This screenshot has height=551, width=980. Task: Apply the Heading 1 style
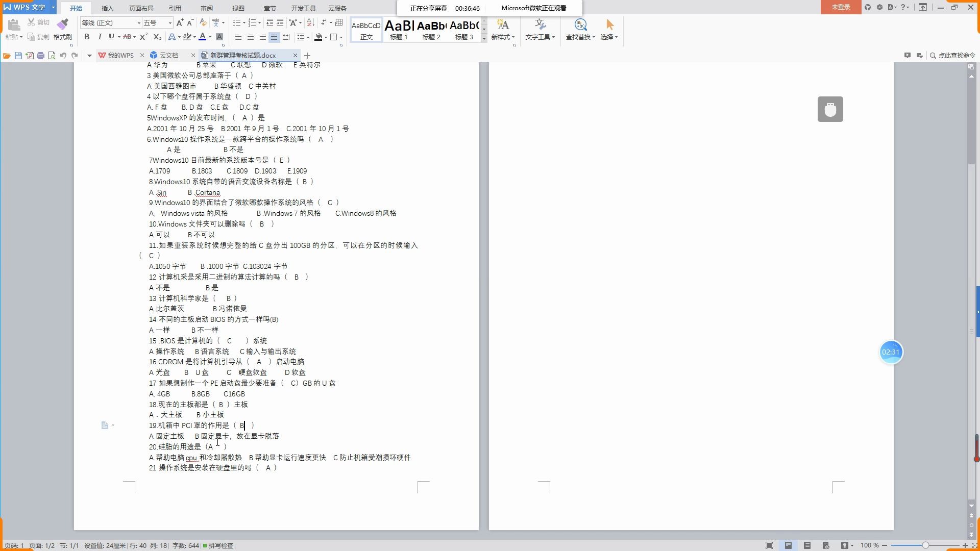tap(399, 30)
